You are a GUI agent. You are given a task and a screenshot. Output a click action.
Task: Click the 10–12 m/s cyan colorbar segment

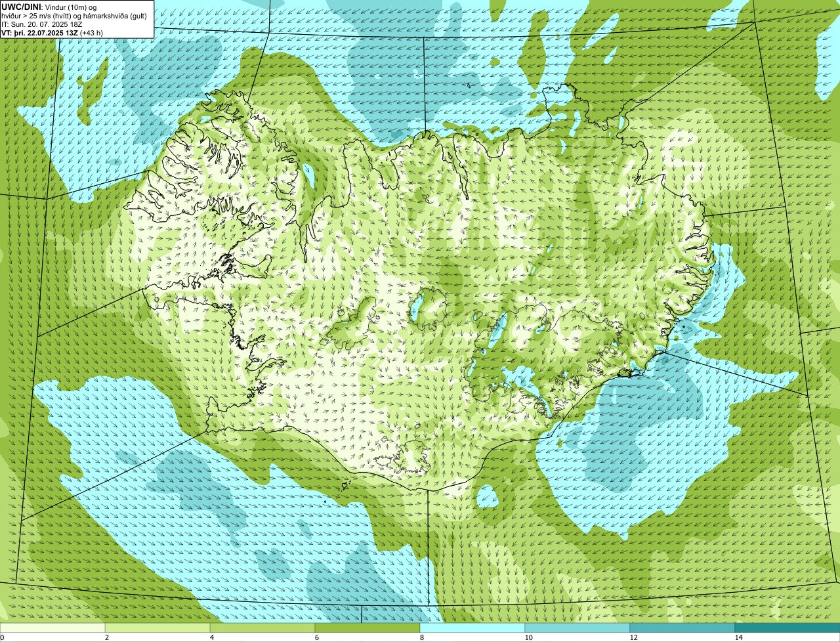click(x=577, y=628)
